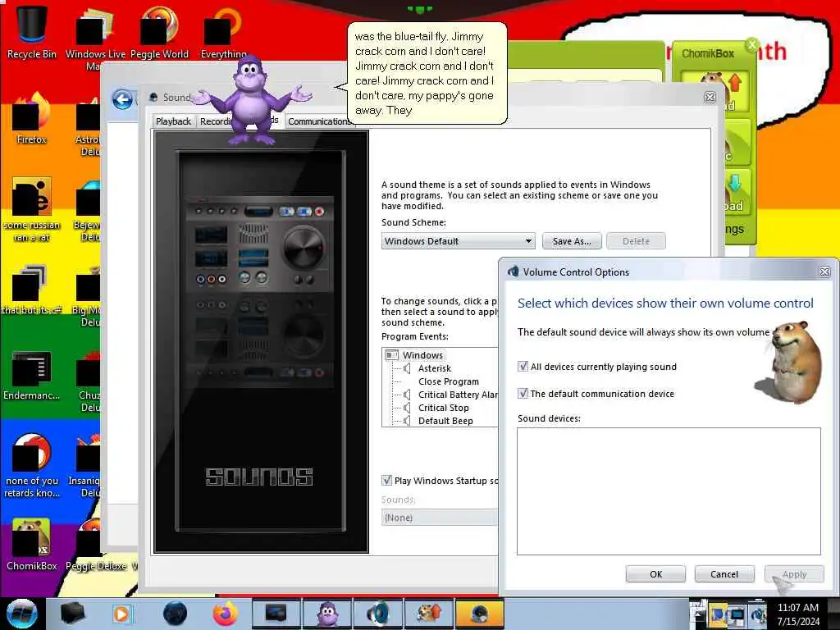Open the 'that but its c#' desktop icon
Viewport: 840px width, 630px height.
(x=32, y=290)
